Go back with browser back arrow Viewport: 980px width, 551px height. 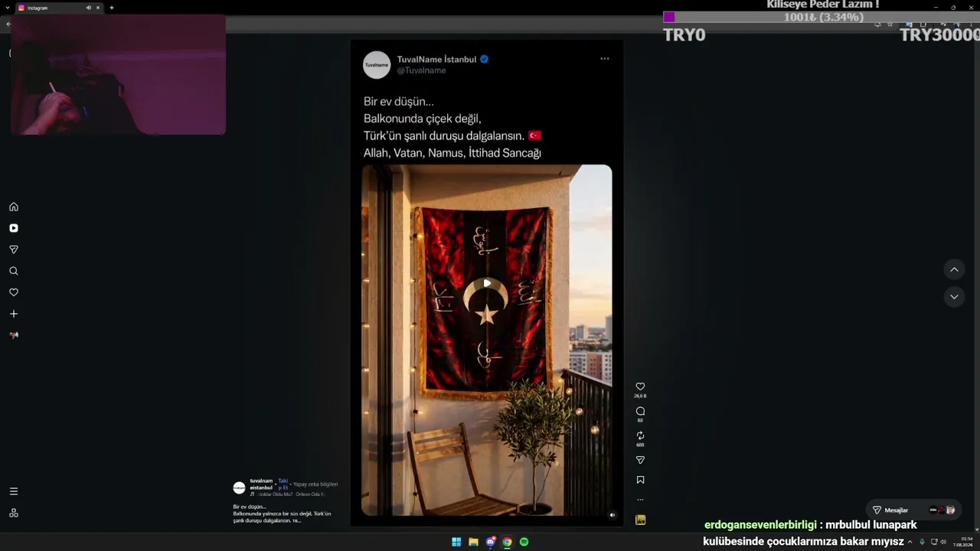8,24
